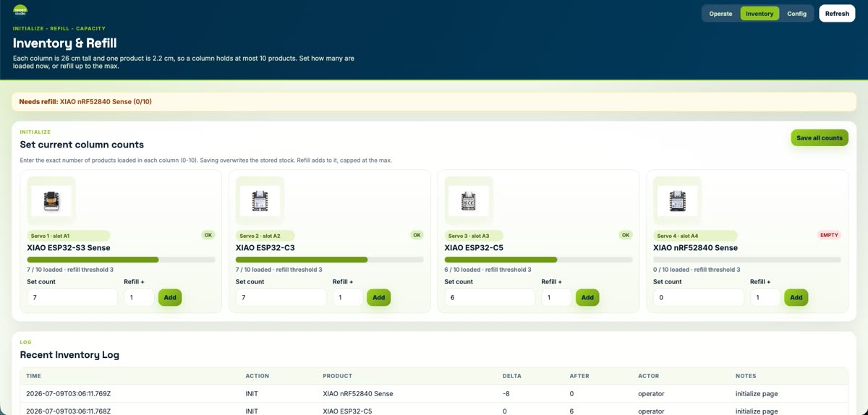Click XIAO ESP32-C5 in the log table
Image resolution: width=868 pixels, height=415 pixels.
click(x=347, y=411)
